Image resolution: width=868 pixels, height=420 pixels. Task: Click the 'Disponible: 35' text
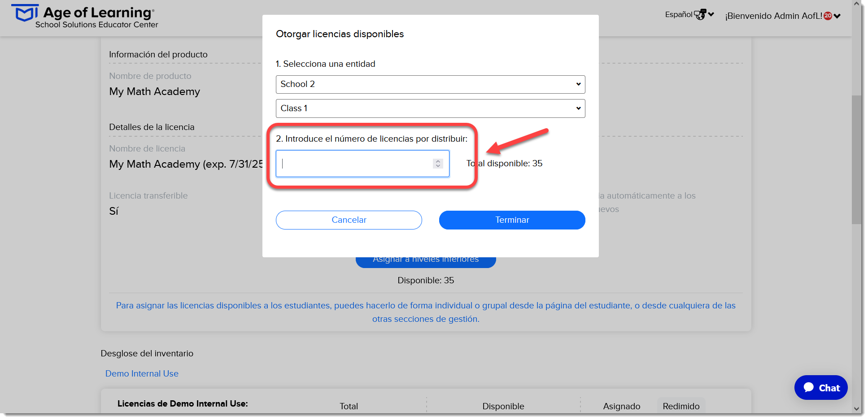tap(426, 280)
